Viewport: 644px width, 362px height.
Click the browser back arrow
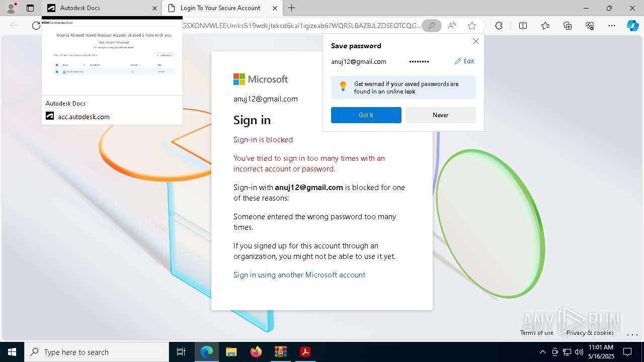[x=14, y=26]
